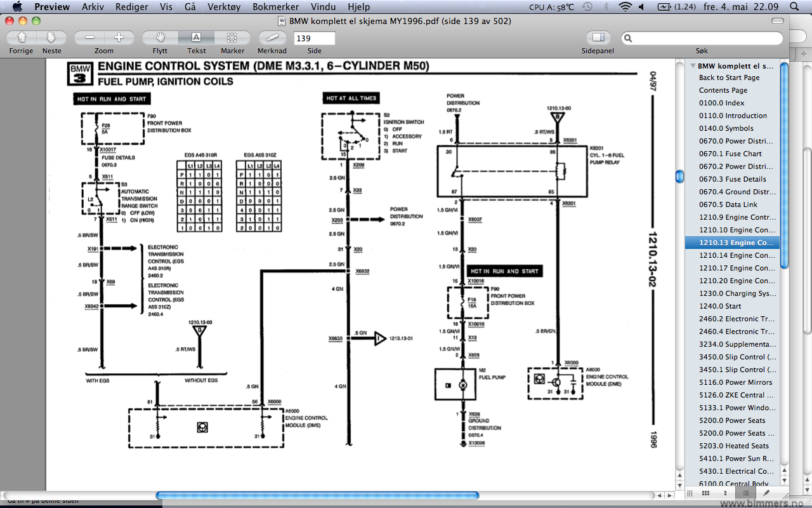Screen dimensions: 812x508
Task: Open the Preview application menu
Action: pos(52,7)
